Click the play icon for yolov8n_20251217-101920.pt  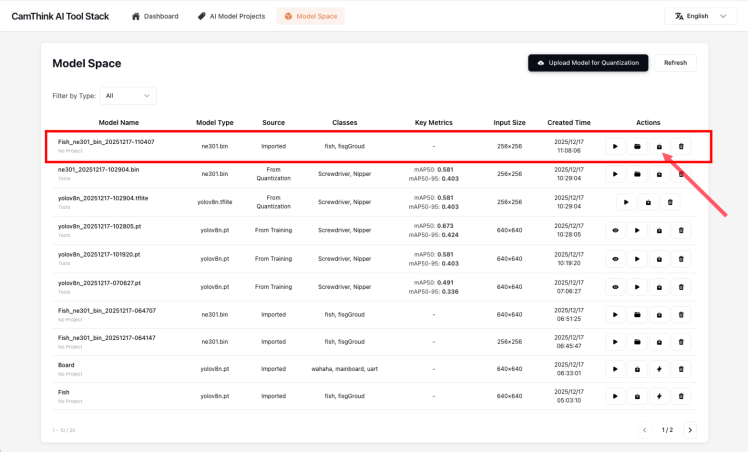coord(637,258)
